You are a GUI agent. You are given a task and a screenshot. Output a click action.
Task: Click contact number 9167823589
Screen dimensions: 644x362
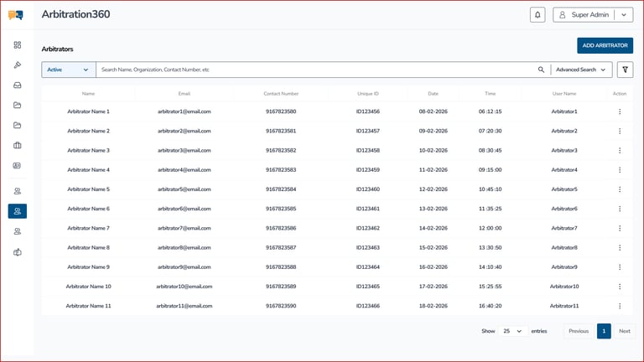click(281, 287)
